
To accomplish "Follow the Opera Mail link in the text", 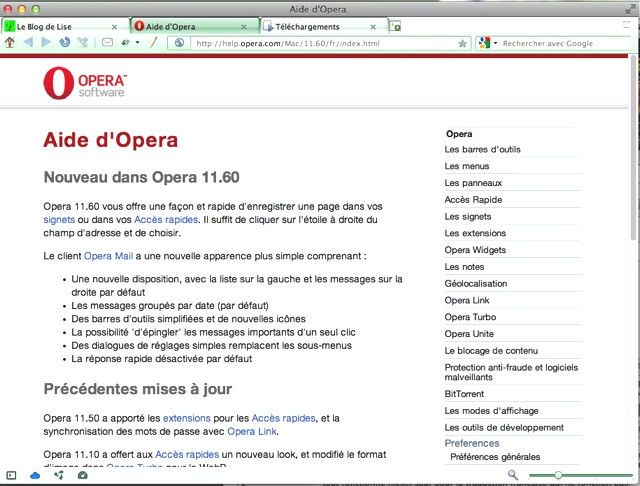I will (x=109, y=256).
